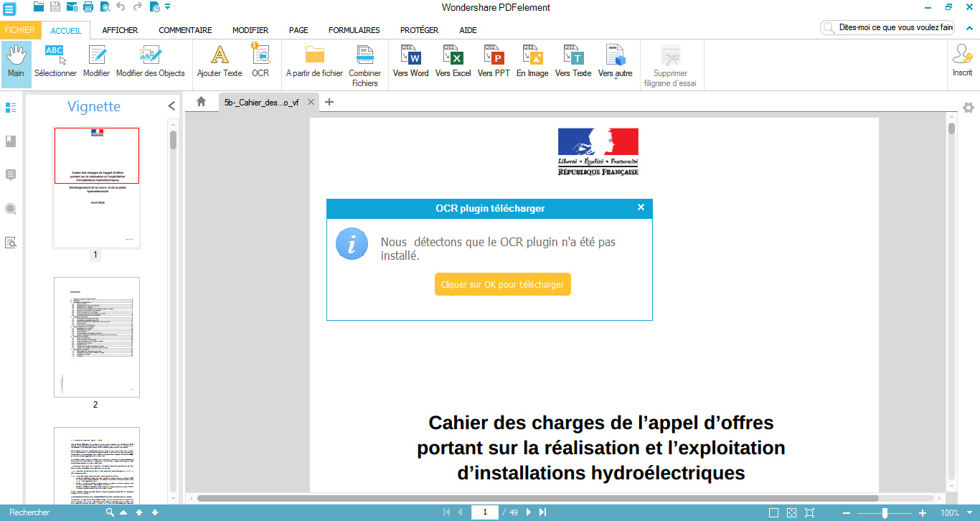Click the find-next down arrow

tap(154, 512)
